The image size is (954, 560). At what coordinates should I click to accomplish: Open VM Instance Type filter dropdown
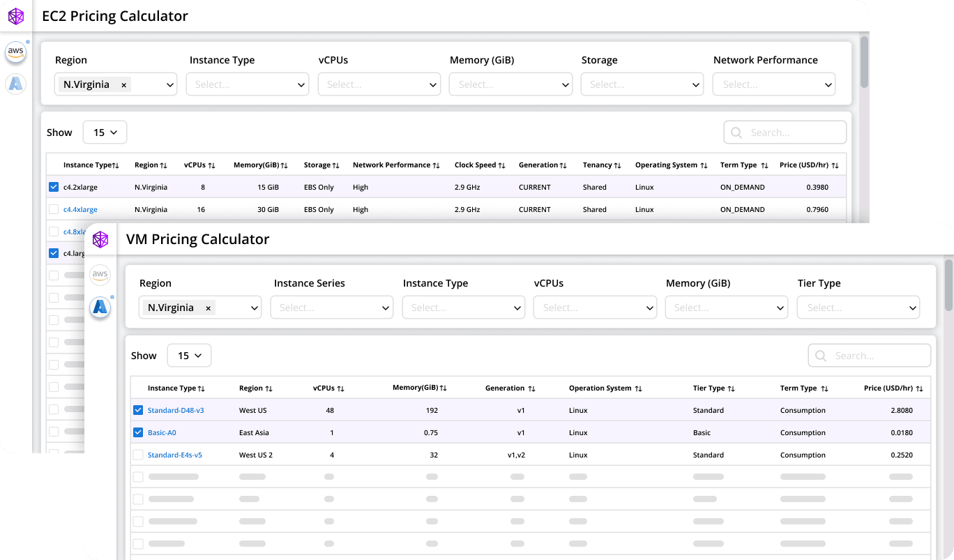464,308
